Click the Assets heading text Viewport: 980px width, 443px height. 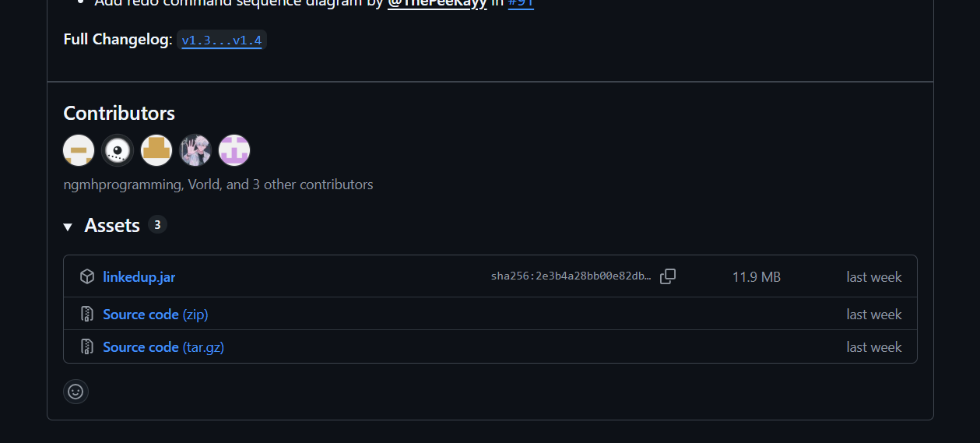(x=112, y=226)
